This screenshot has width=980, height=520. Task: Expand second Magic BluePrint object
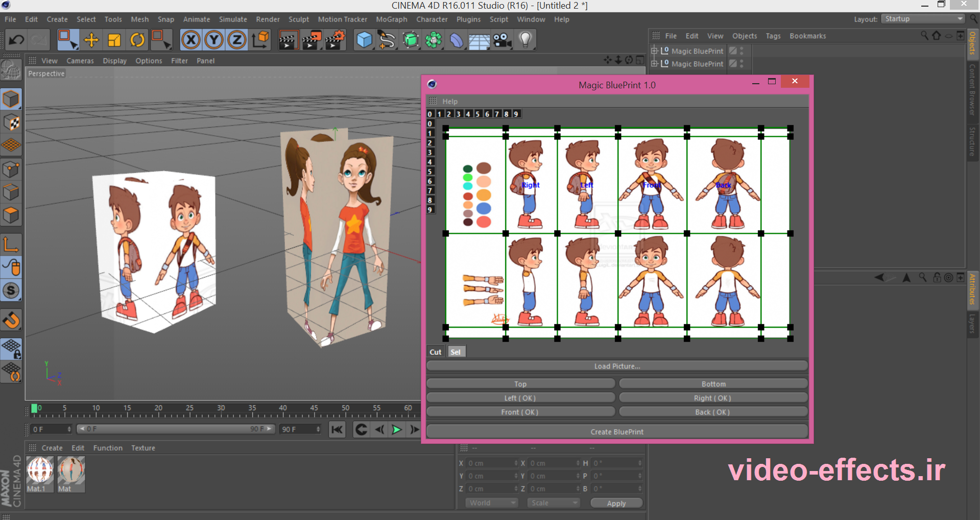coord(654,64)
